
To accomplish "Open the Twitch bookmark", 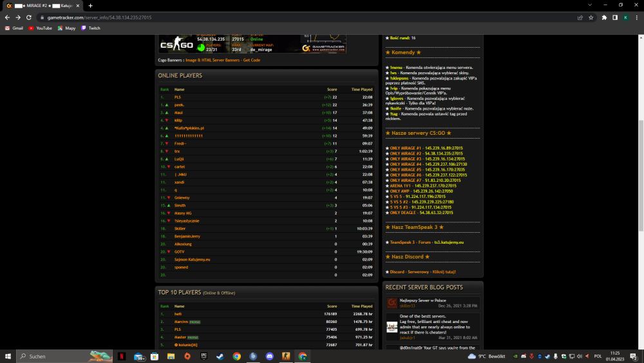I will click(91, 28).
